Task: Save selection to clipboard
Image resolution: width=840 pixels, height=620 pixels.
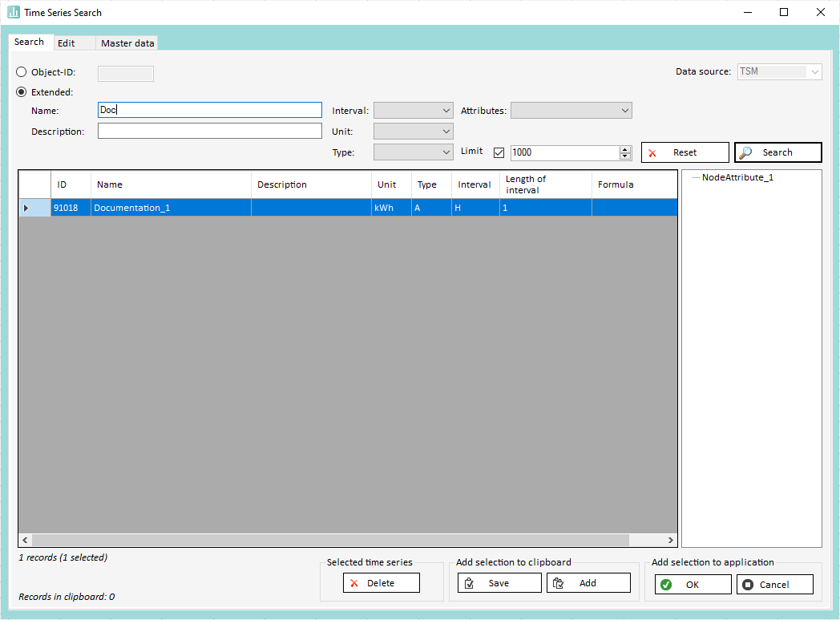Action: point(495,583)
